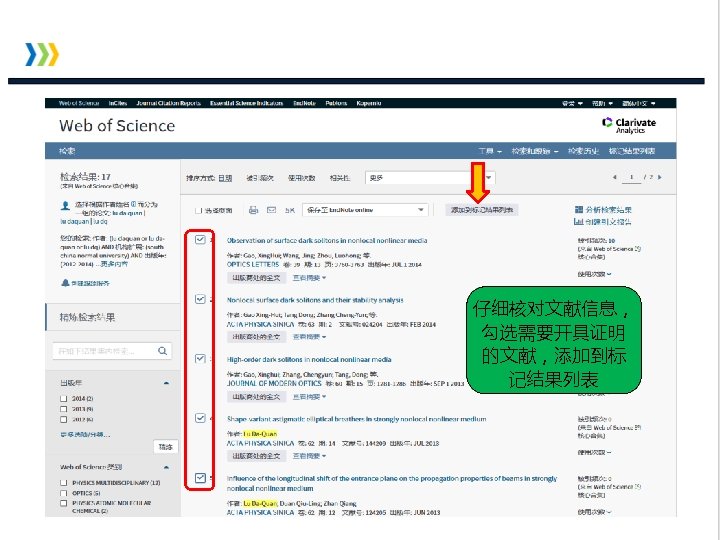Open Journal Citation Reports link
The height and width of the screenshot is (540, 720).
pos(169,103)
